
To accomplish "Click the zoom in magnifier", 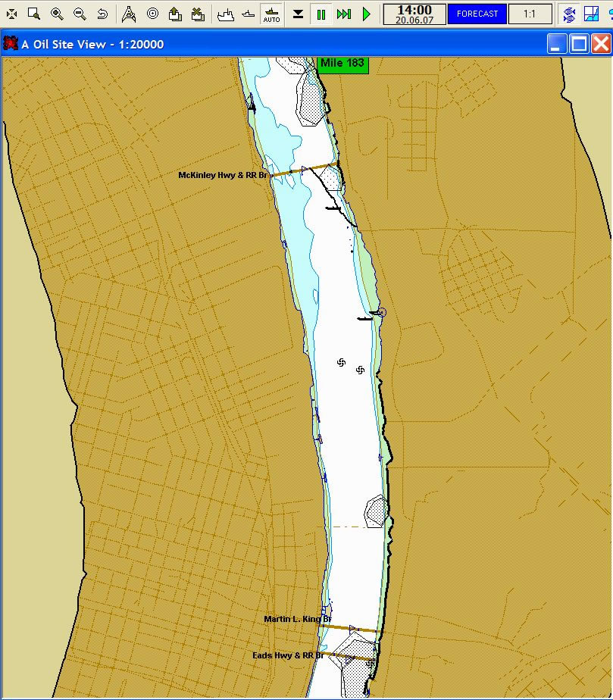I will 57,14.
